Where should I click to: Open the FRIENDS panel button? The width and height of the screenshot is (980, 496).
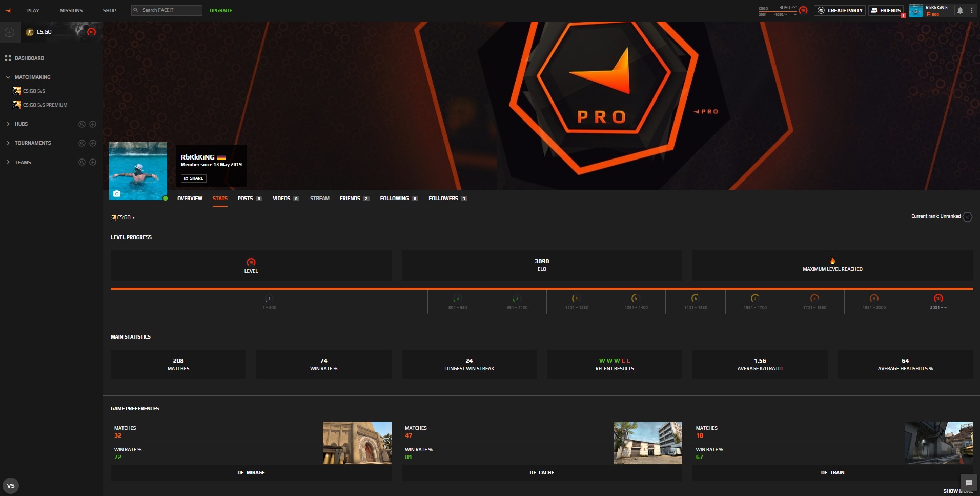pyautogui.click(x=886, y=10)
